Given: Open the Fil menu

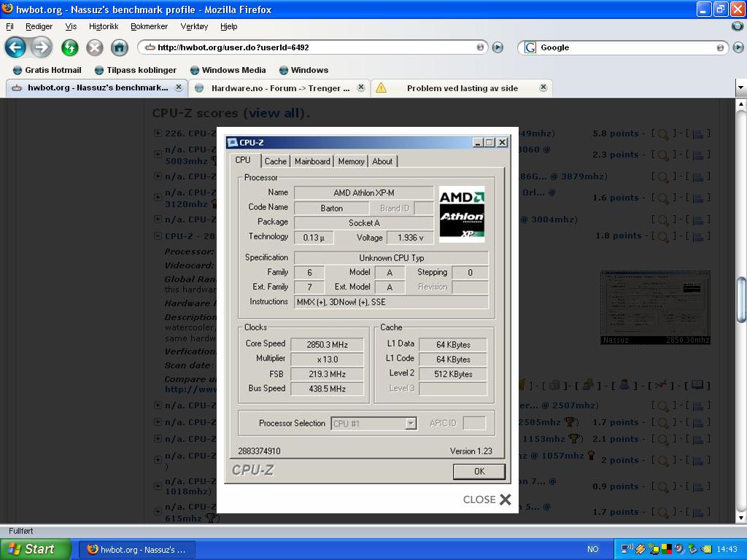Looking at the screenshot, I should tap(9, 27).
